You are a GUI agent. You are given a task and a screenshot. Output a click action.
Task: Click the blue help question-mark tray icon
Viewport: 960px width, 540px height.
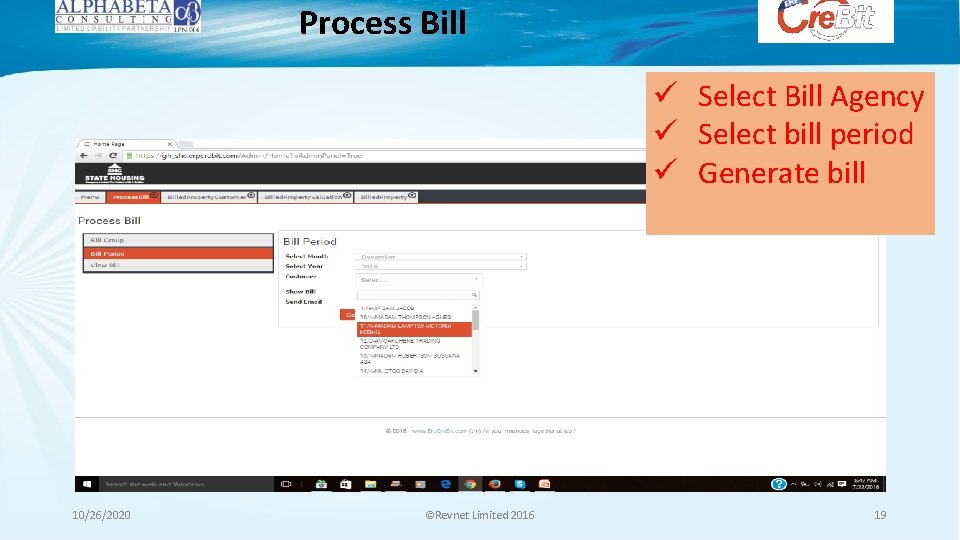pos(778,484)
